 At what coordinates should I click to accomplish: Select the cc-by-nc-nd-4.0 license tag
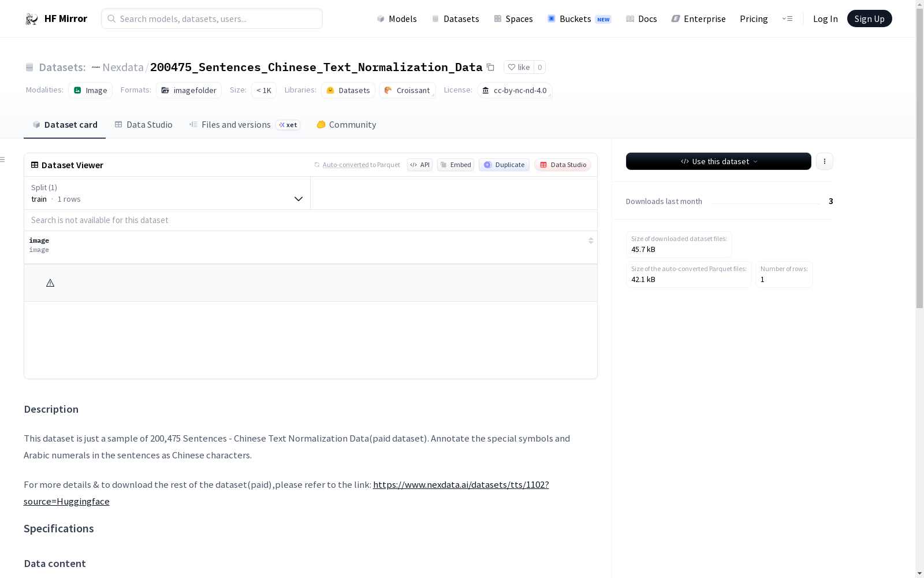click(515, 90)
